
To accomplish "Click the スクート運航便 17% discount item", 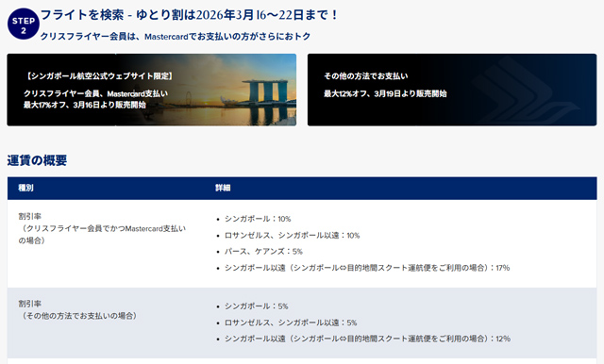I will 367,268.
